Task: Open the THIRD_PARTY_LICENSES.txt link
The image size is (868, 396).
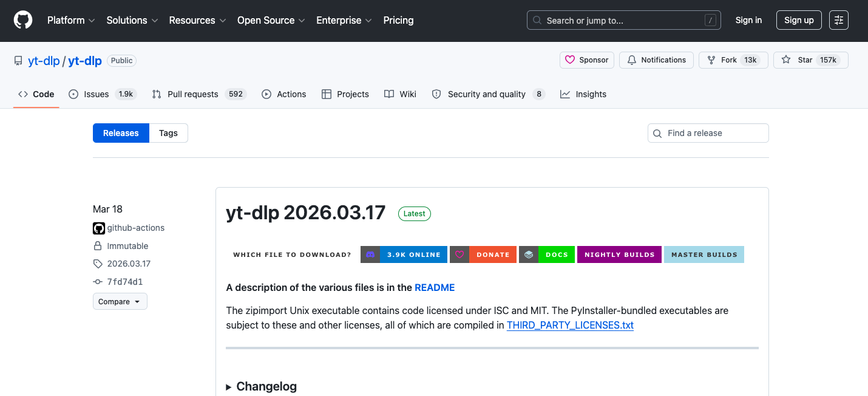Action: click(570, 325)
